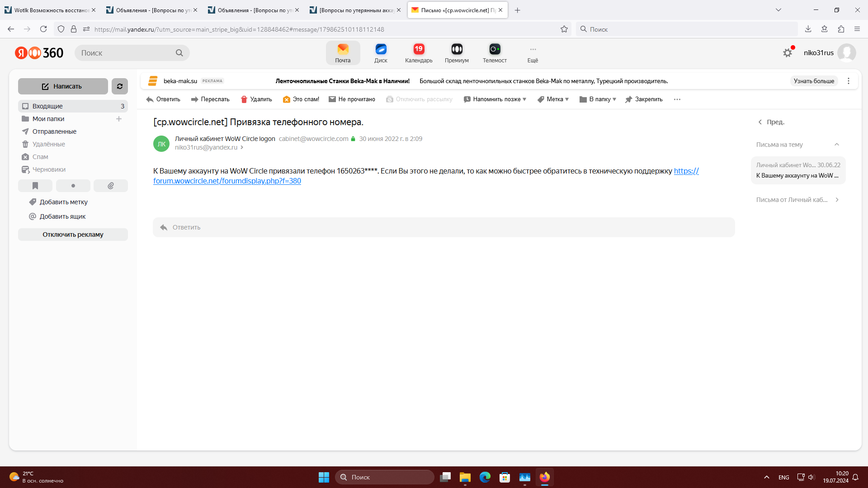Filter by flagged messages bookmark

click(x=35, y=186)
